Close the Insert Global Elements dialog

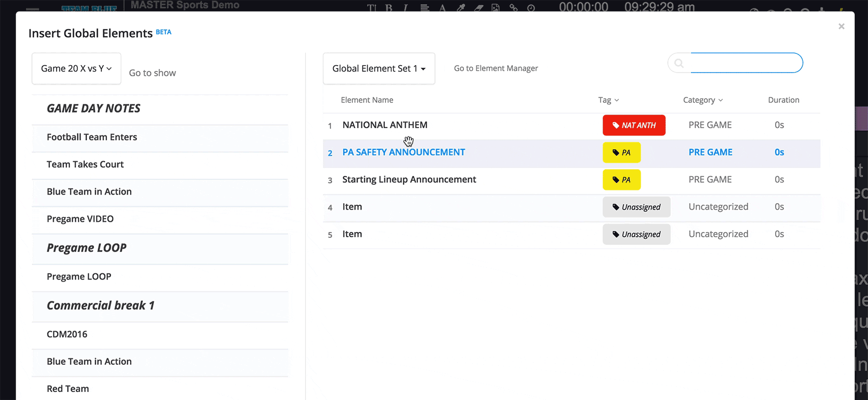841,26
